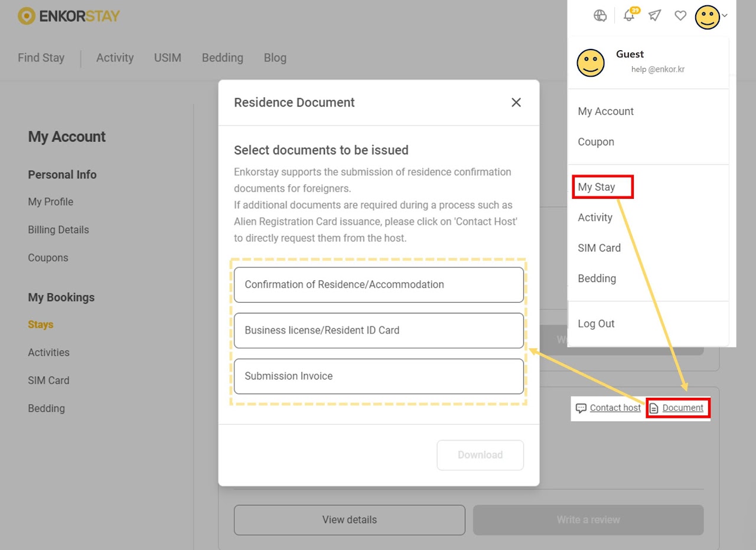Screen dimensions: 756x550
Task: Click the View details button
Action: point(350,520)
